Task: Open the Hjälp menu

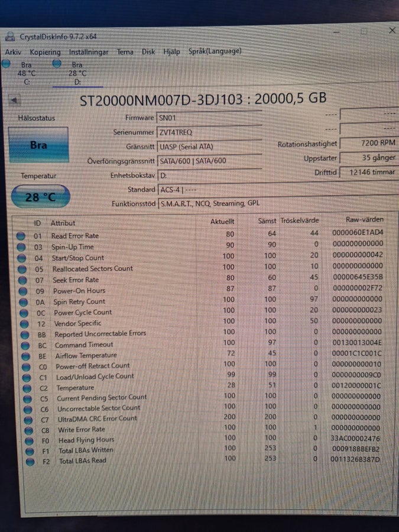Action: [171, 52]
